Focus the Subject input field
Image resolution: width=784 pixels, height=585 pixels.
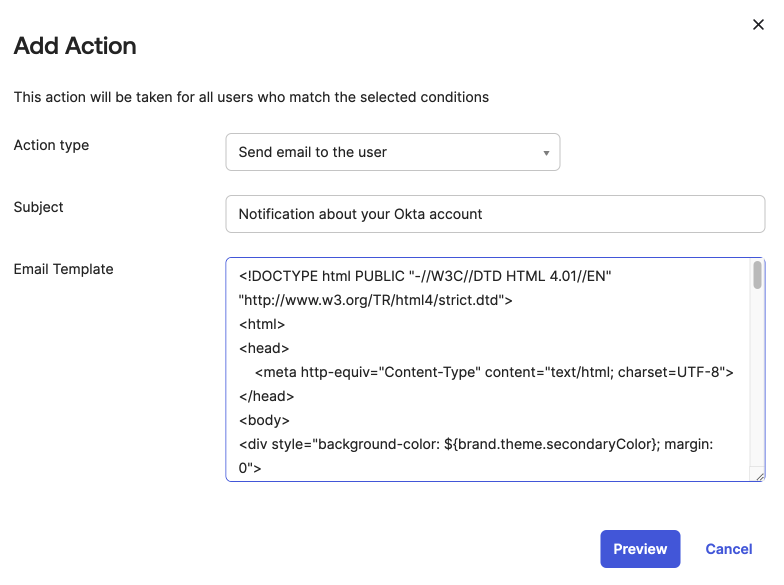click(495, 214)
